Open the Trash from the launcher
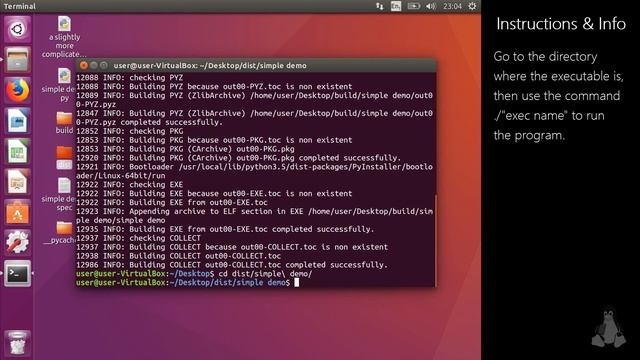This screenshot has height=360, width=640. click(17, 343)
